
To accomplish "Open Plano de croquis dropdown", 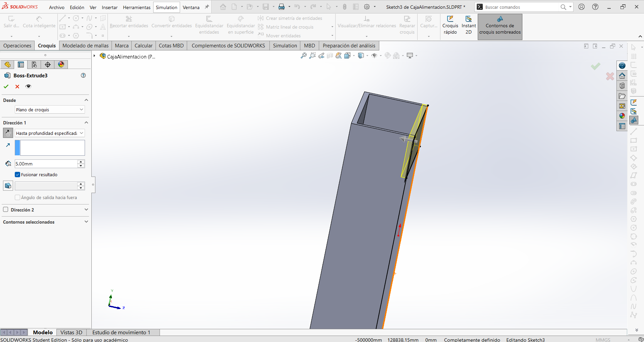I will click(x=50, y=110).
